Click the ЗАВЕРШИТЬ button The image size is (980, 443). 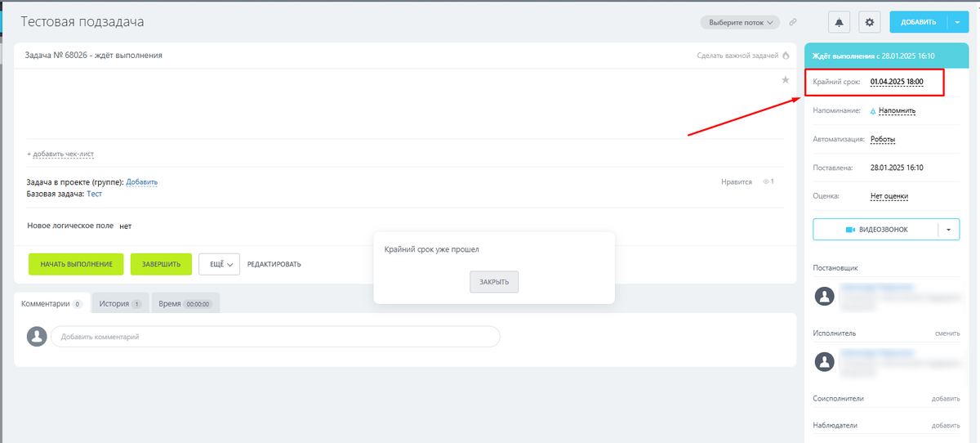pos(161,264)
